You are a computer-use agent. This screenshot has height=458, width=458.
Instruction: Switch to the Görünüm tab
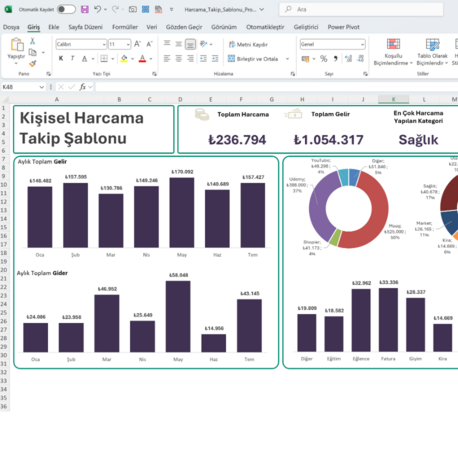click(x=224, y=27)
